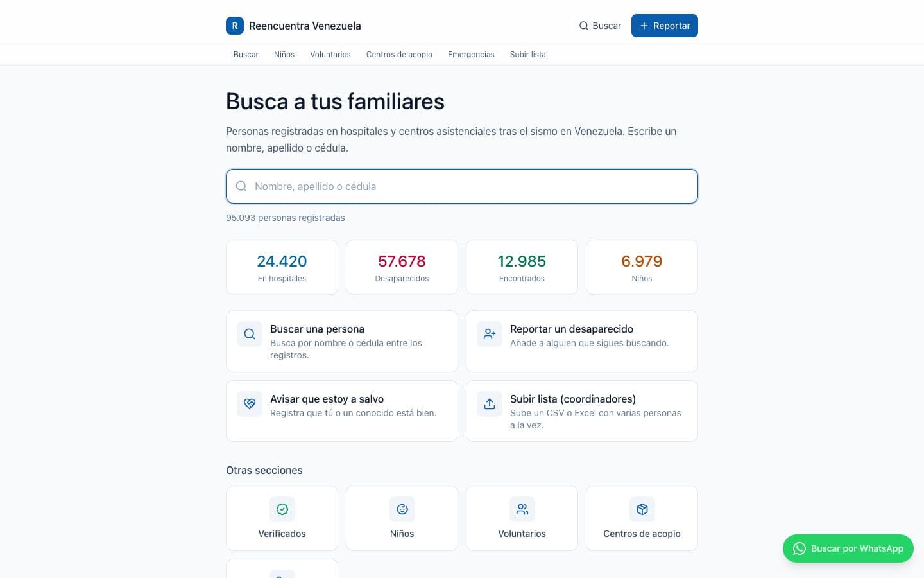Open the Verificados section label

coord(282,534)
